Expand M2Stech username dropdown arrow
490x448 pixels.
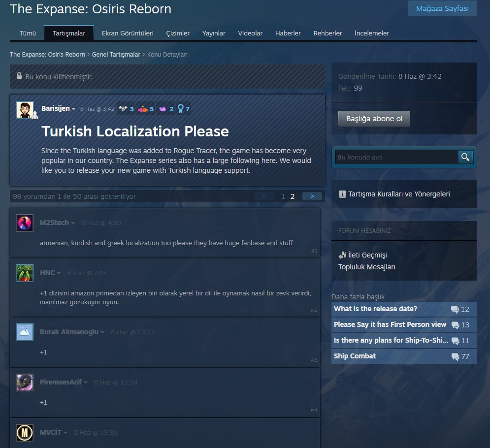73,223
